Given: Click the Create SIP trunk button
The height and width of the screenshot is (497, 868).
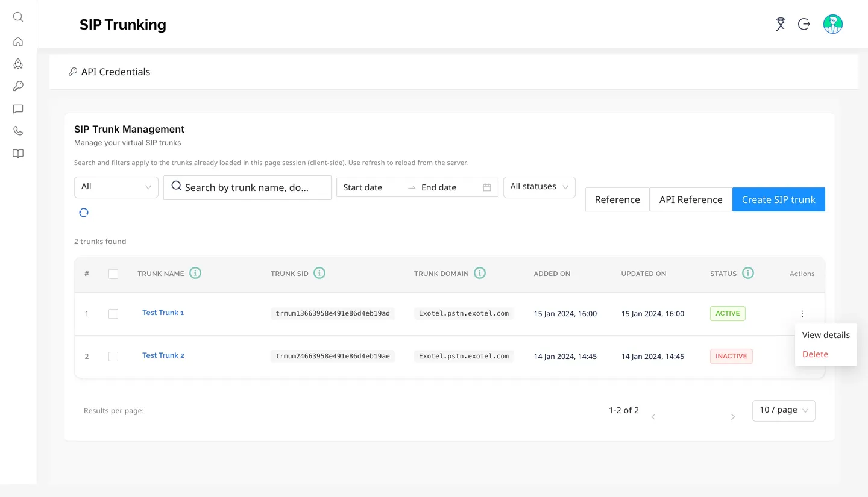Looking at the screenshot, I should 779,199.
